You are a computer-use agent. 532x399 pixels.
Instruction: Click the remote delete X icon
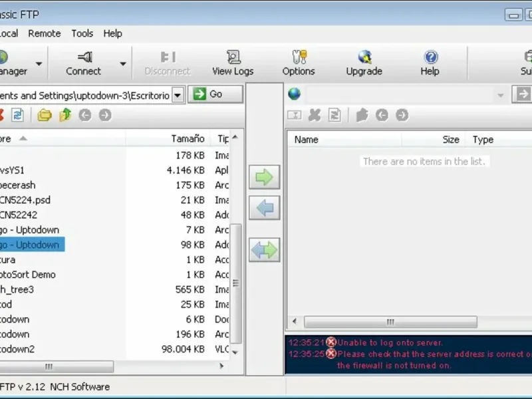coord(315,115)
